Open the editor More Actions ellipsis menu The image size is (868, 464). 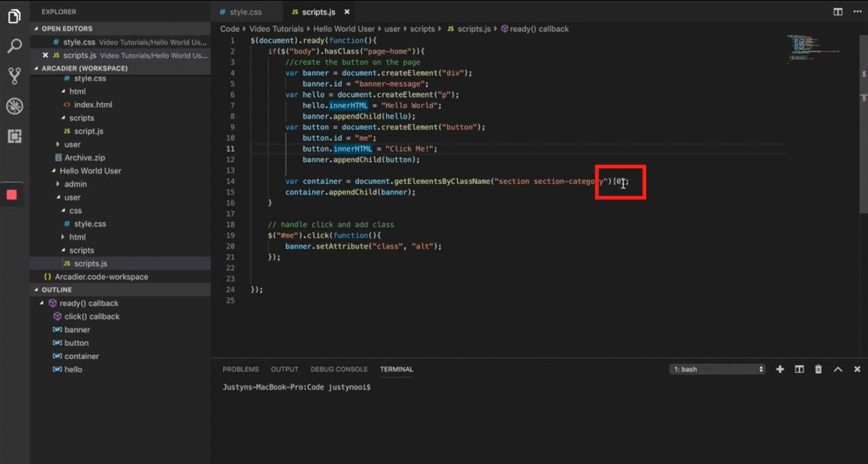(x=858, y=12)
